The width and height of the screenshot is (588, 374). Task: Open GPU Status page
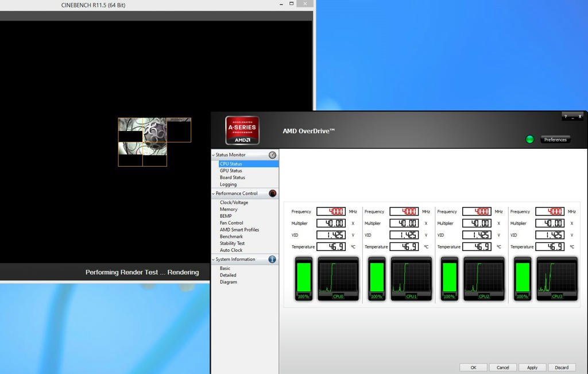coord(231,171)
